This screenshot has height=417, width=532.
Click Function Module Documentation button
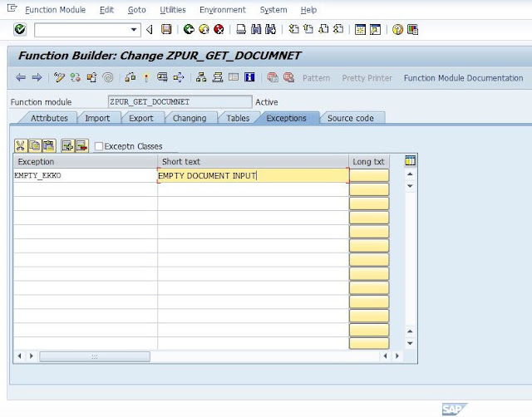pos(464,78)
